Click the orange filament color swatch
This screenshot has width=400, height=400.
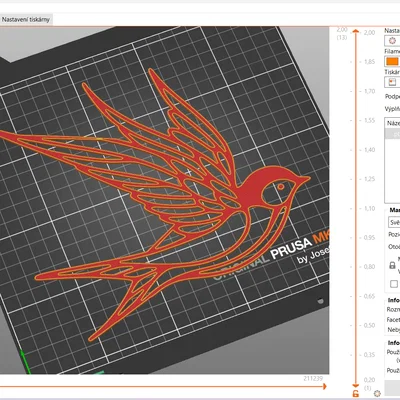pos(392,62)
